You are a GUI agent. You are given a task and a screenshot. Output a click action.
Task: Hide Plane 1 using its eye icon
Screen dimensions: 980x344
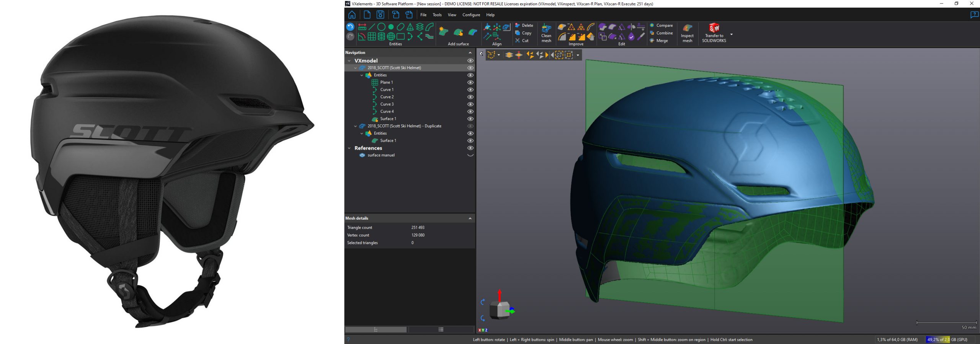coord(470,83)
